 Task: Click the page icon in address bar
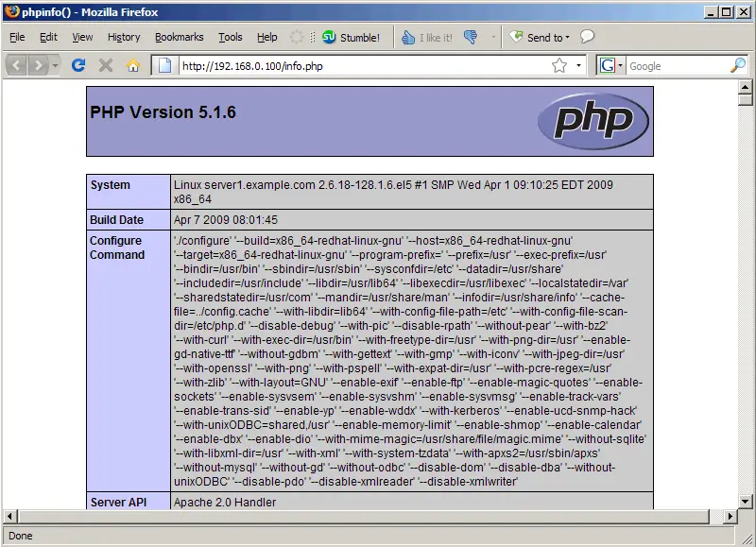pyautogui.click(x=164, y=65)
